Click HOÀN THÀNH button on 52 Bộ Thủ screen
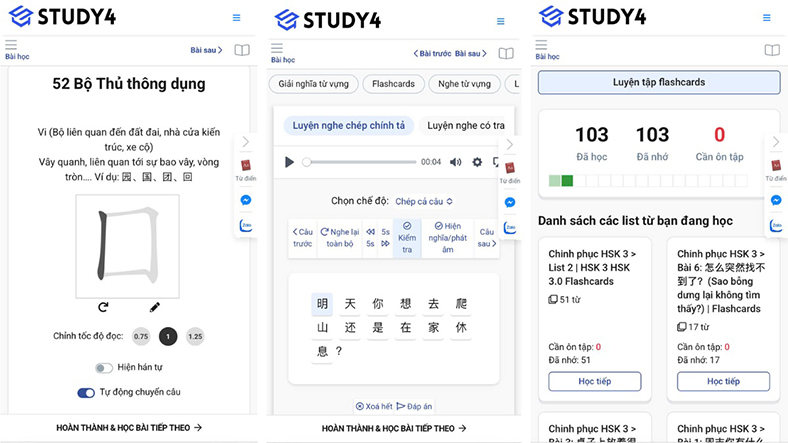Image resolution: width=788 pixels, height=443 pixels. [129, 428]
